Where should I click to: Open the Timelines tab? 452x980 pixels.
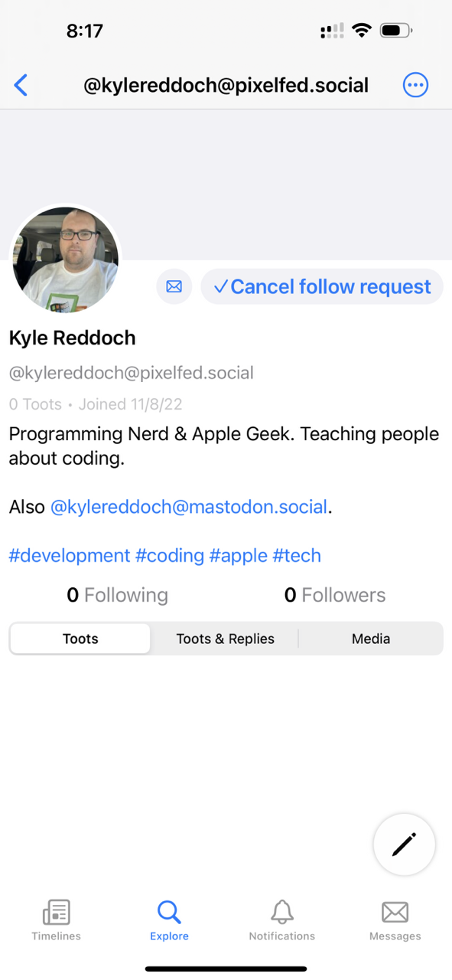coord(56,920)
